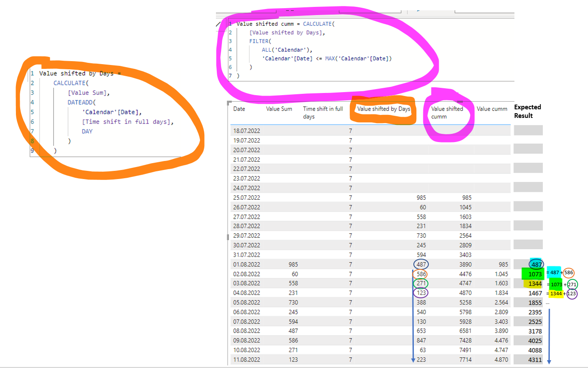Click Value Sum 123 in the 11.08.2022 row

click(x=292, y=359)
